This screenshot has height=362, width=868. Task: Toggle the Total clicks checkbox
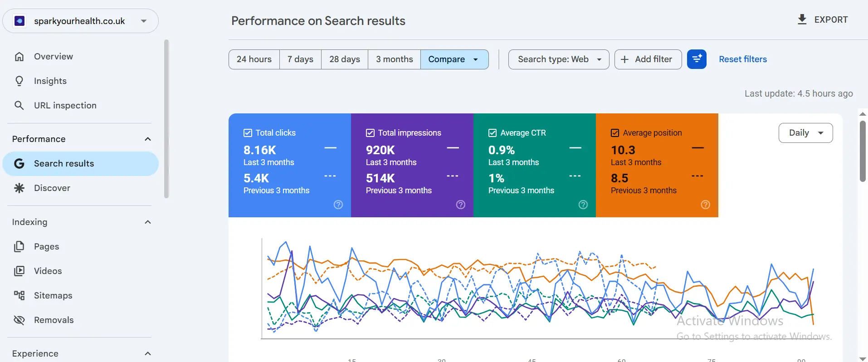point(248,133)
